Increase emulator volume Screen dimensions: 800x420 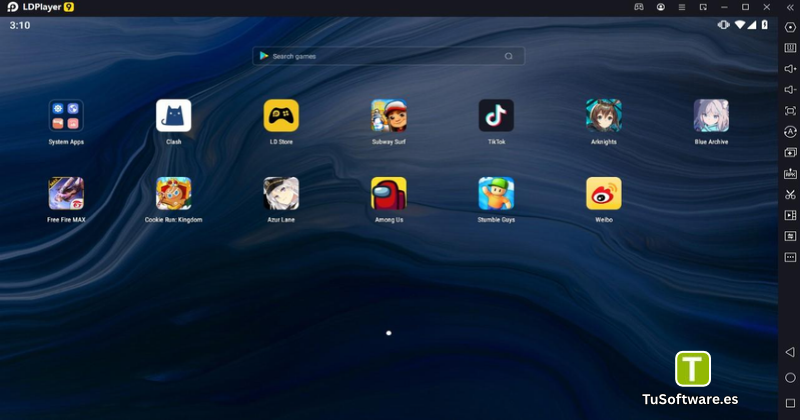tap(790, 69)
